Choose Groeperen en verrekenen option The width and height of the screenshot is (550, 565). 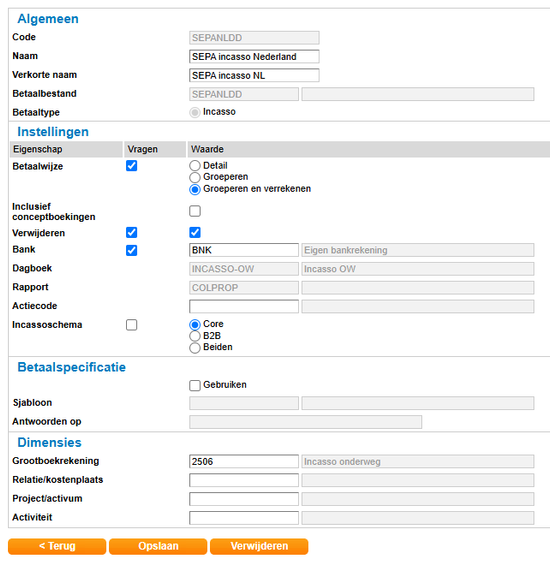click(x=195, y=189)
